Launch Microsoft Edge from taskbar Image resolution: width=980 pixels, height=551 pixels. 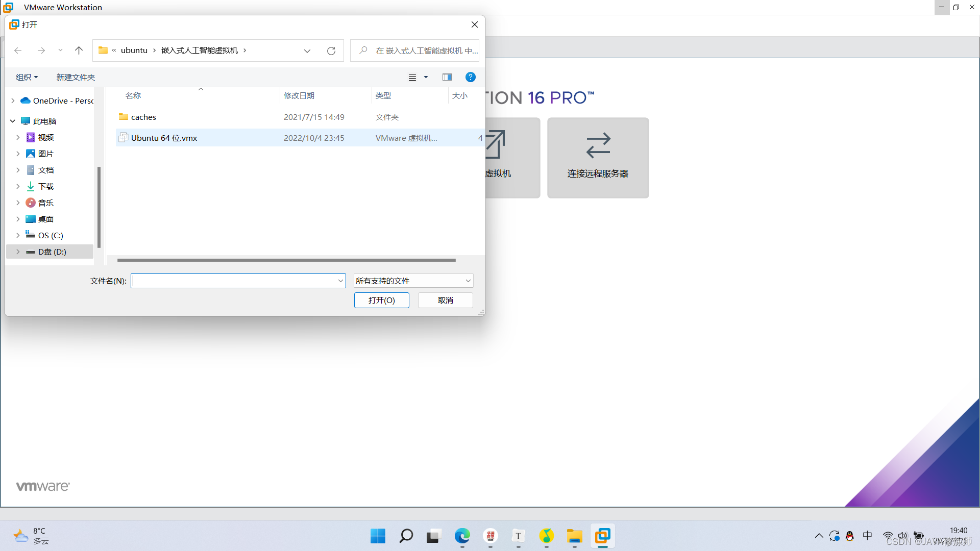point(462,536)
